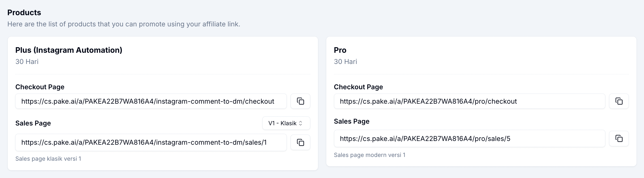Click the Sales Page label in Plus card

(33, 123)
